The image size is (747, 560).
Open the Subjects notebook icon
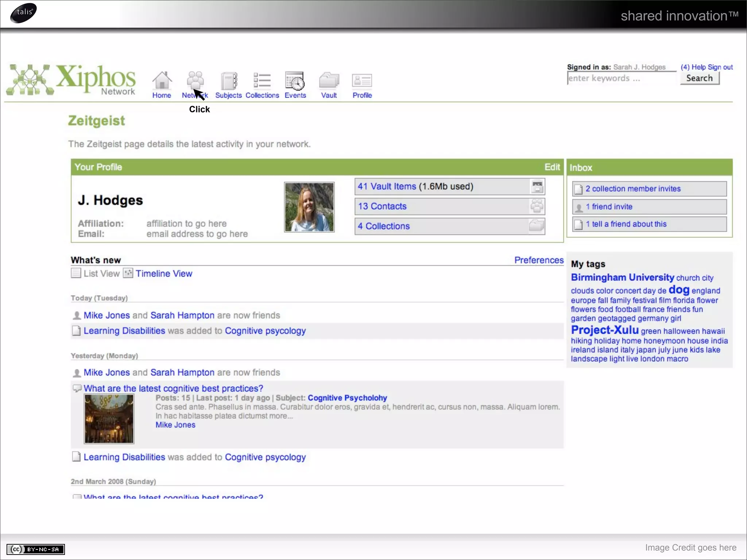(229, 81)
